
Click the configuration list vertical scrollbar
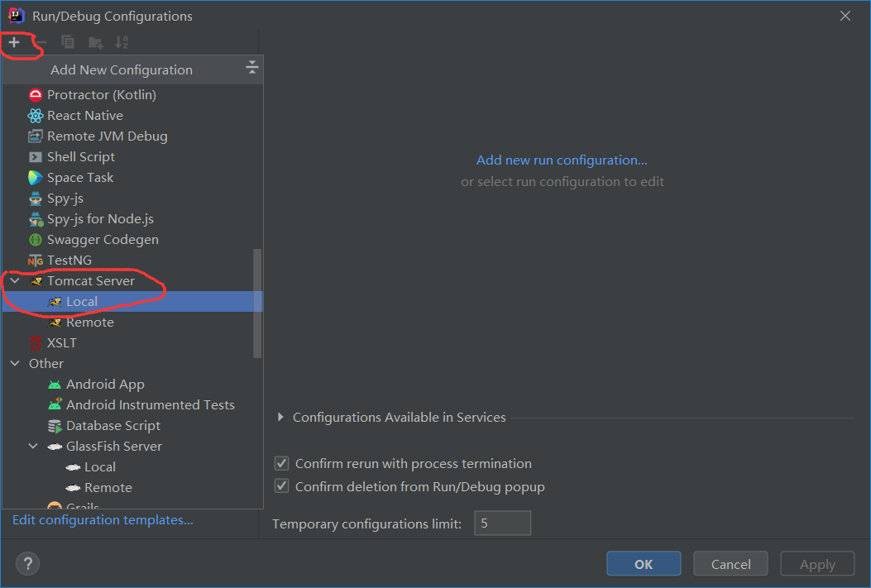coord(257,304)
